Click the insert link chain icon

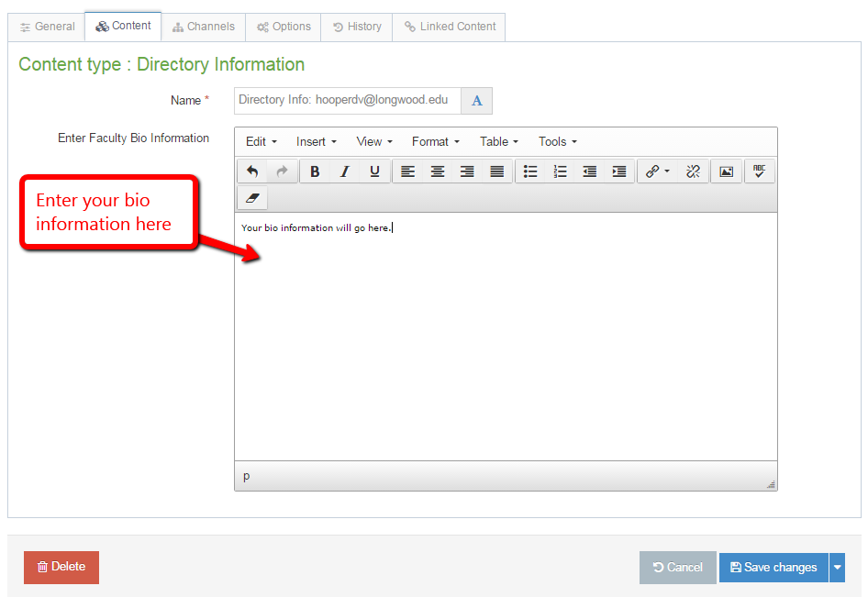coord(652,171)
